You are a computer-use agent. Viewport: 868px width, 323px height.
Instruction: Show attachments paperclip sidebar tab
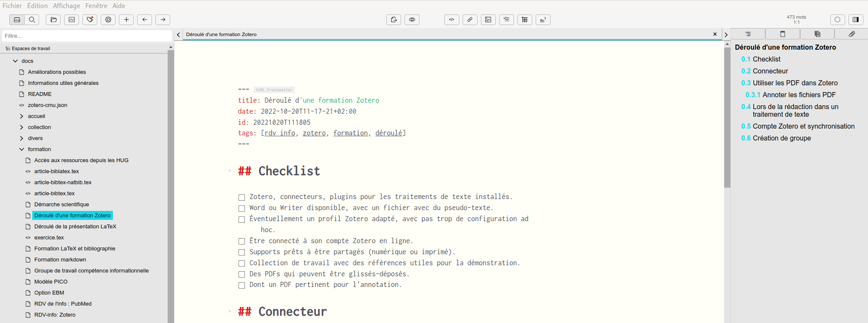(x=851, y=34)
